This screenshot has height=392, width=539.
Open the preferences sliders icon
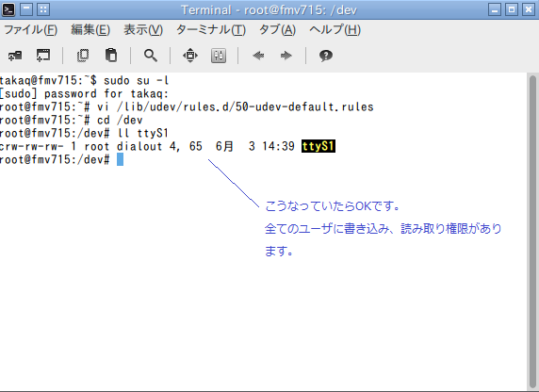click(x=219, y=56)
